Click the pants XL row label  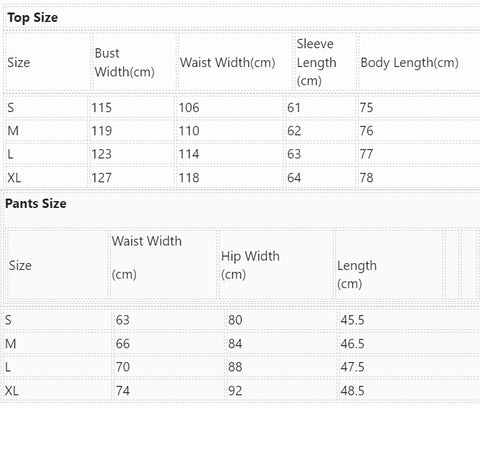tap(12, 391)
